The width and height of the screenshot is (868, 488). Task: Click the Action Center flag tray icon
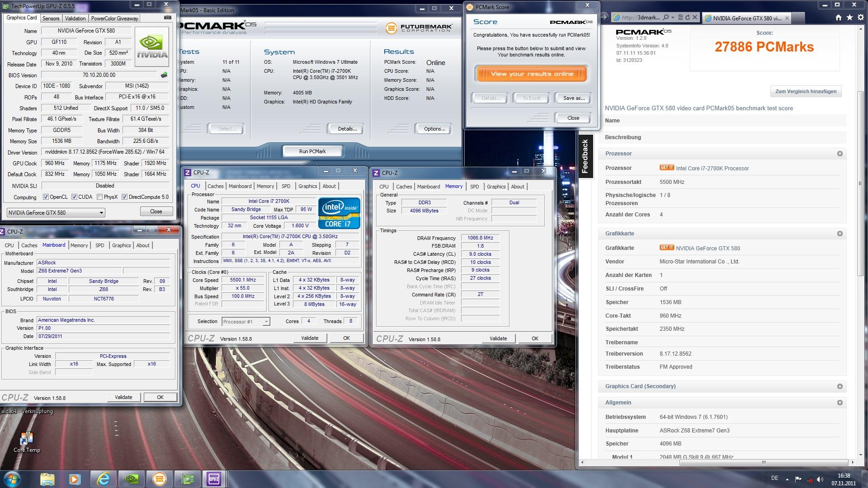798,479
